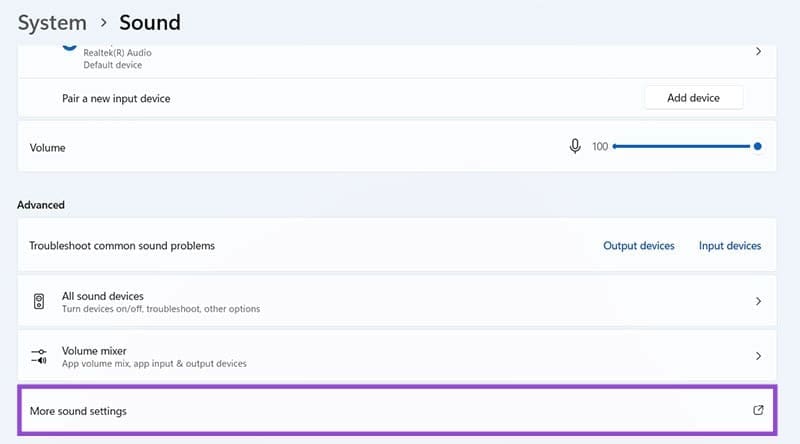This screenshot has width=800, height=444.
Task: Open All sound devices using right chevron
Action: point(758,301)
